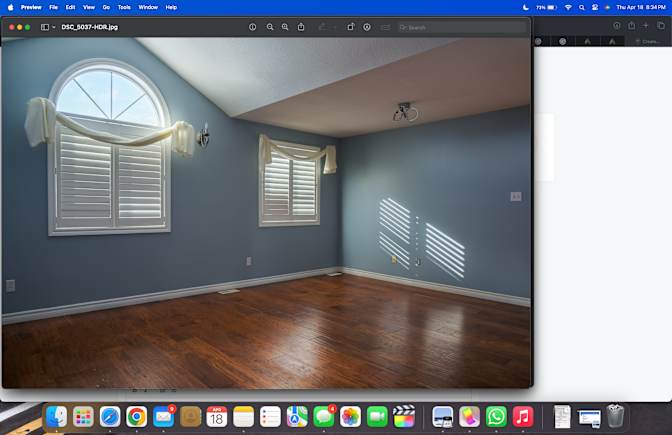Share DSC_5037-HDR.jpg from the toolbar
672x435 pixels.
click(x=301, y=27)
